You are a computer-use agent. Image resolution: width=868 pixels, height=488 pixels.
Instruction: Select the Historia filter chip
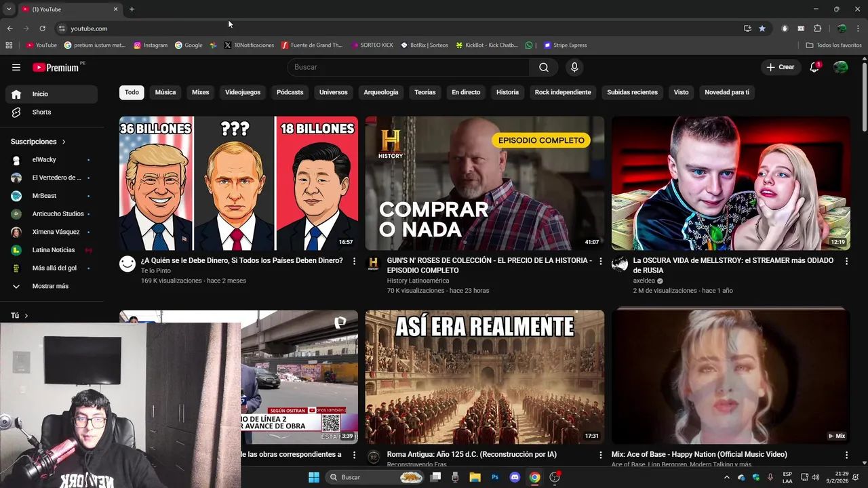[507, 92]
